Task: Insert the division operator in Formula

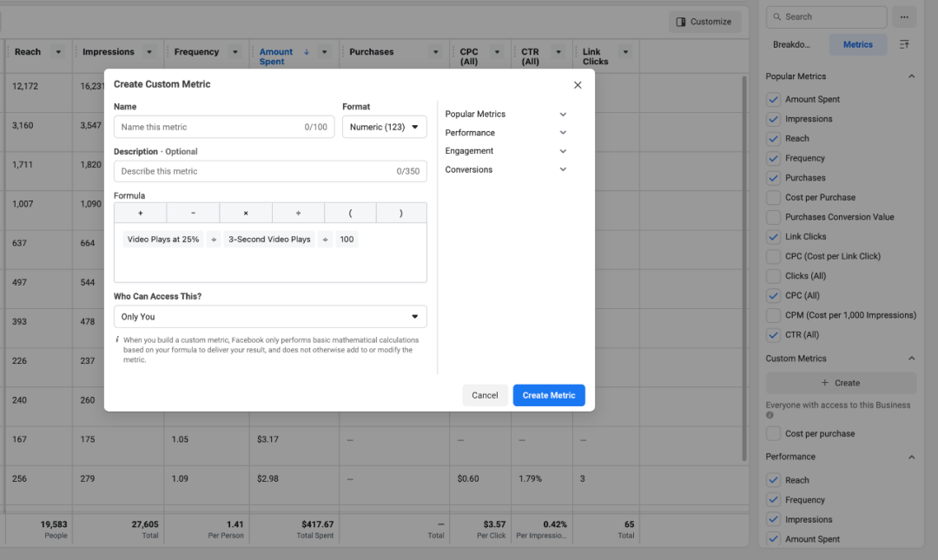Action: click(298, 213)
